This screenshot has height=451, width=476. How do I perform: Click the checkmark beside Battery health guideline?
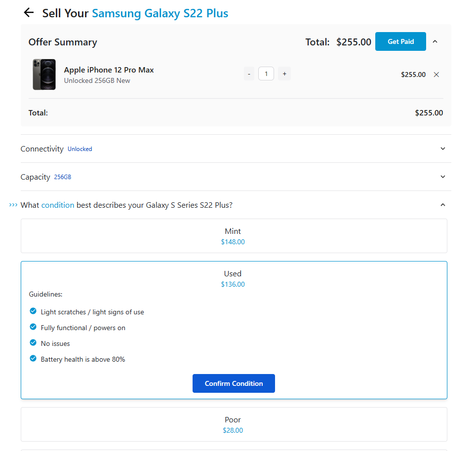click(33, 359)
